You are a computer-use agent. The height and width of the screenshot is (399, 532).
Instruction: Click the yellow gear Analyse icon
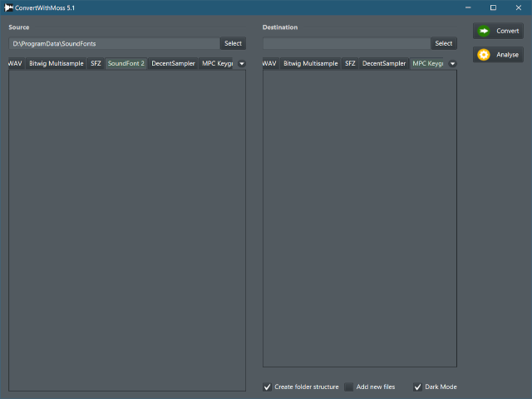click(x=484, y=55)
